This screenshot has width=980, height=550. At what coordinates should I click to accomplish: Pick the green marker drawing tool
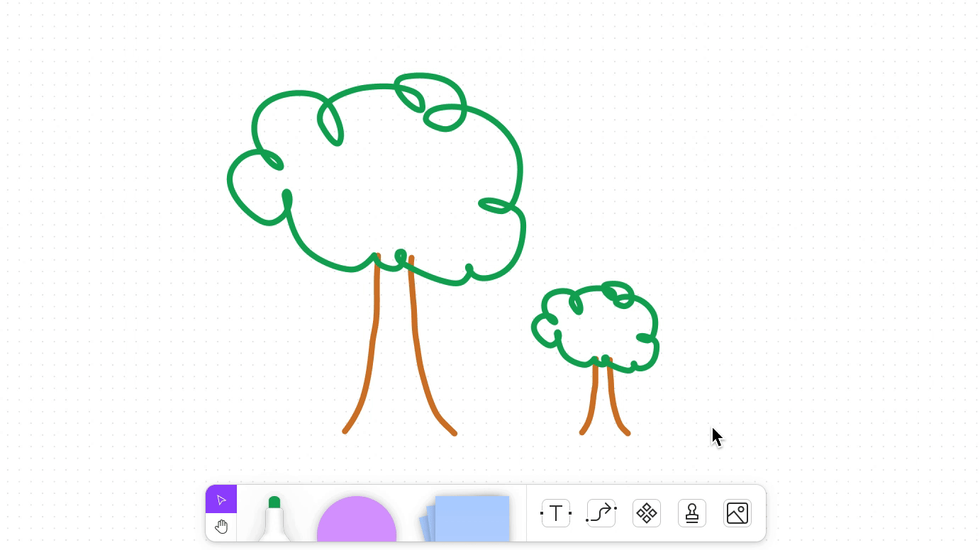coord(274,520)
